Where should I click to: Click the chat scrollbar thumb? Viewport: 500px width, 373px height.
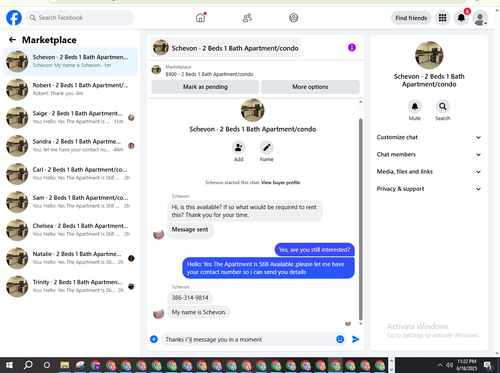(360, 219)
